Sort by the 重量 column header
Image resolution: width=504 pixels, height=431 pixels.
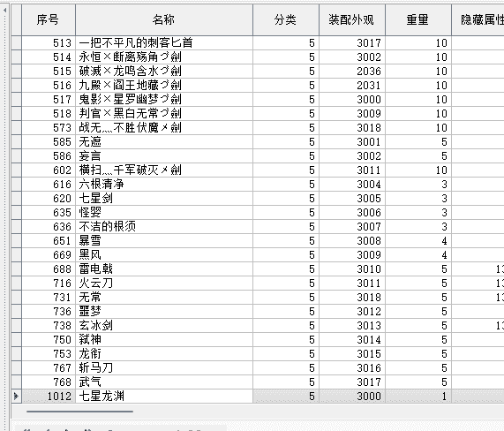[418, 20]
